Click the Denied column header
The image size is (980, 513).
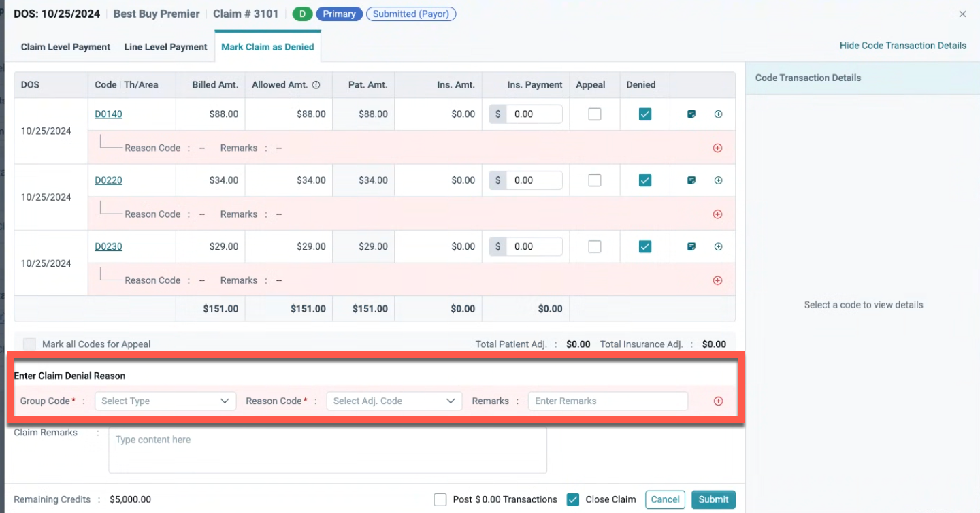(641, 85)
